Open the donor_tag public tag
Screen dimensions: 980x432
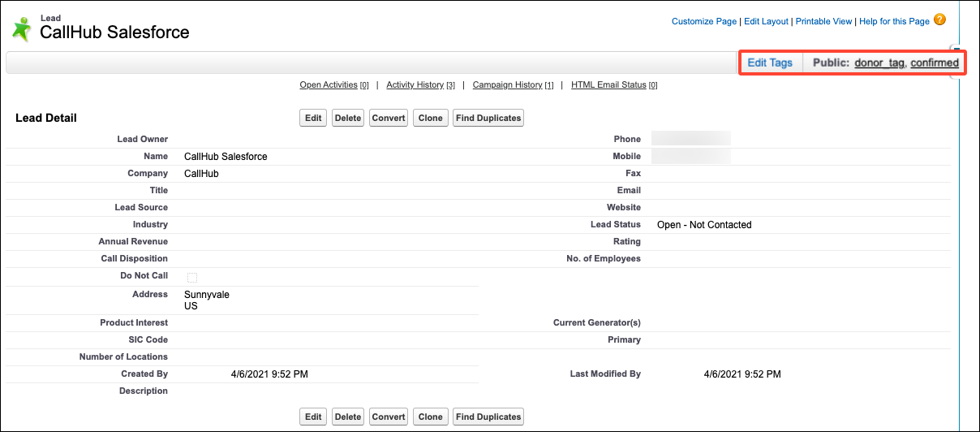coord(879,63)
